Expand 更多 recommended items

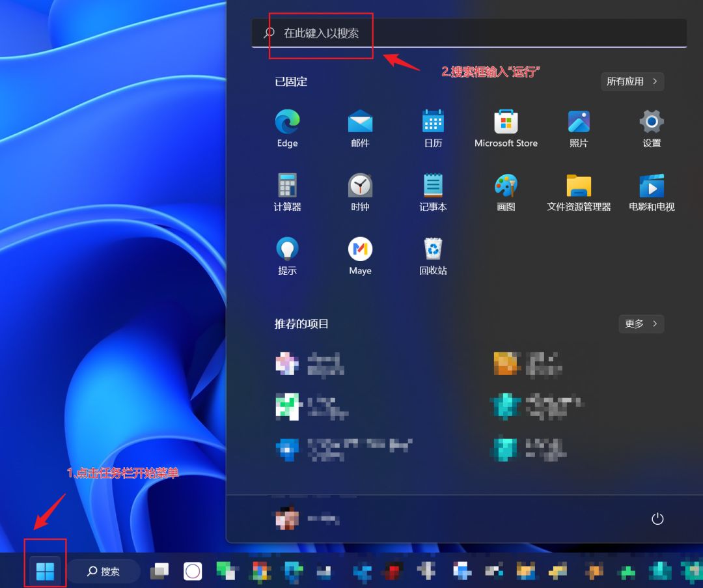[641, 324]
